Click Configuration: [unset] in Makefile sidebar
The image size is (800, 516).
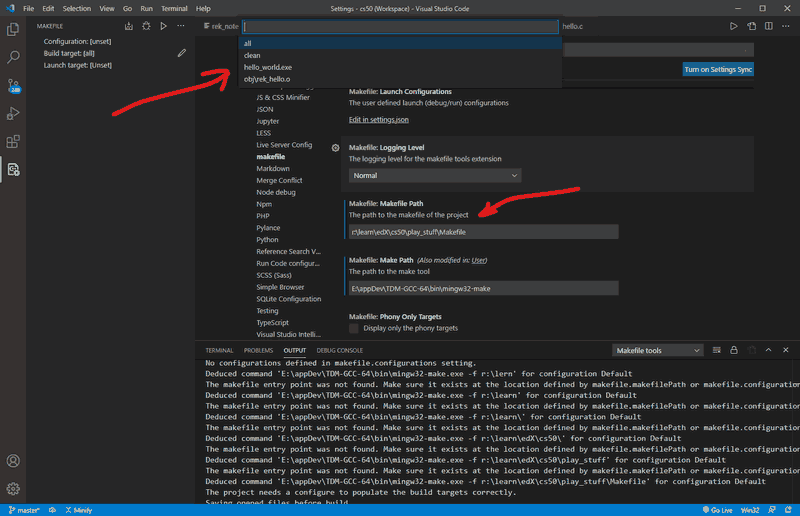tap(77, 41)
